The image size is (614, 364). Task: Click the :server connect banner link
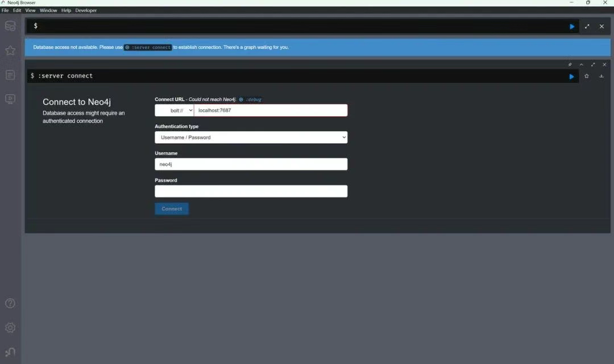[x=148, y=47]
